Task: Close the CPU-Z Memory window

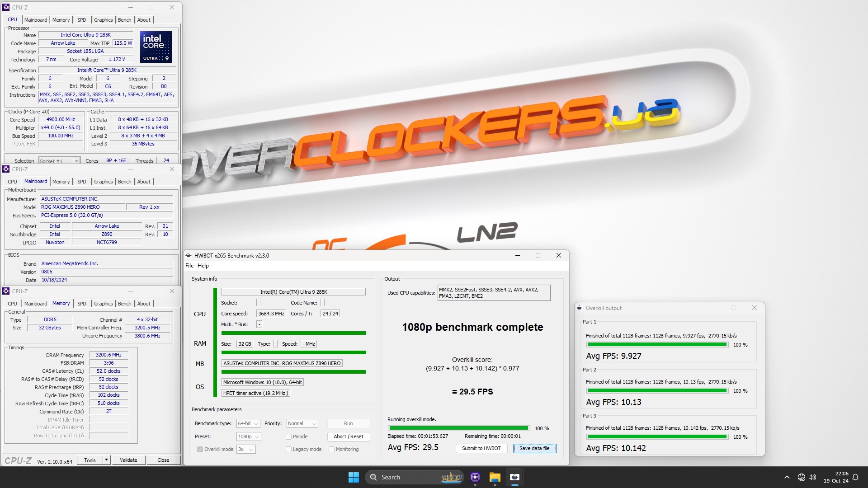Action: (172, 291)
